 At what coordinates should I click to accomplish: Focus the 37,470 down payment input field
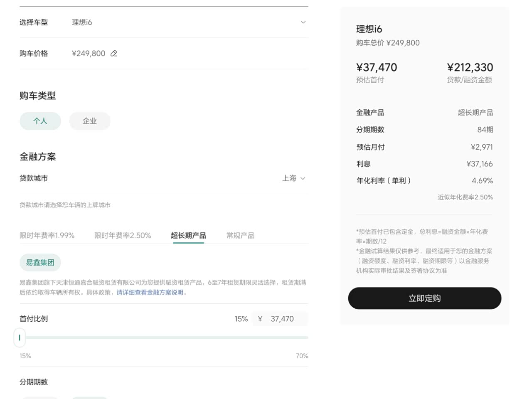282,319
